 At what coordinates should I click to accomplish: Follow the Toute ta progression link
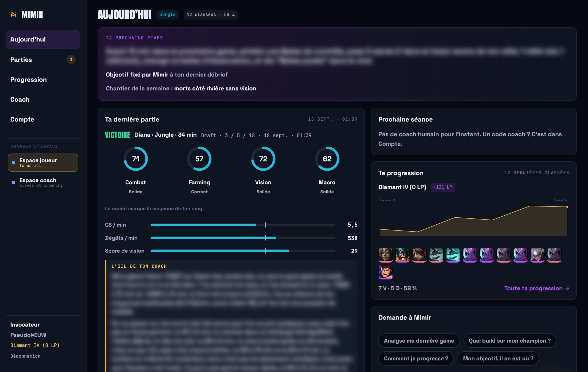(536, 288)
